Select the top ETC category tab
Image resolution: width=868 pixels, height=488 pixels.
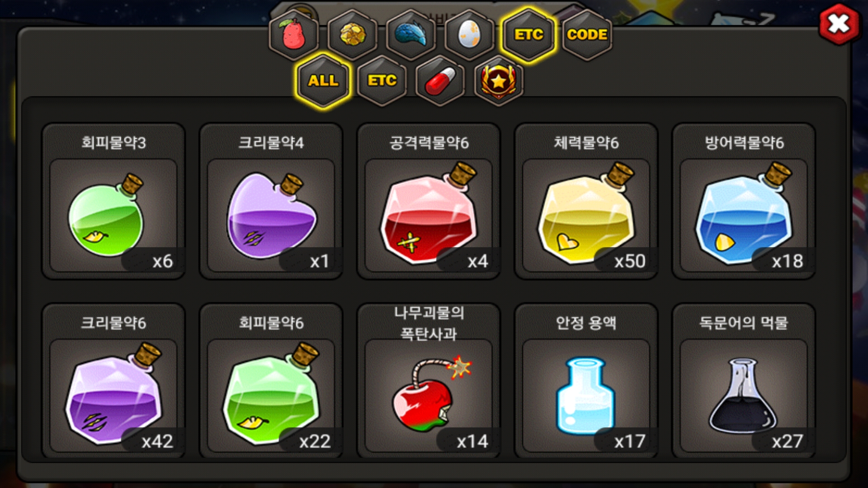click(528, 34)
